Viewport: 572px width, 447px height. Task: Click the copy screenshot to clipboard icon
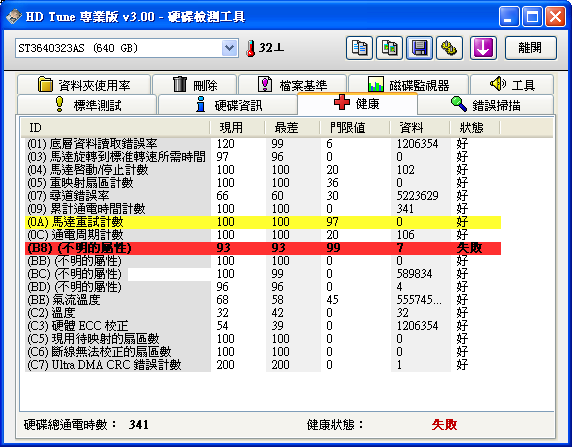pos(389,48)
